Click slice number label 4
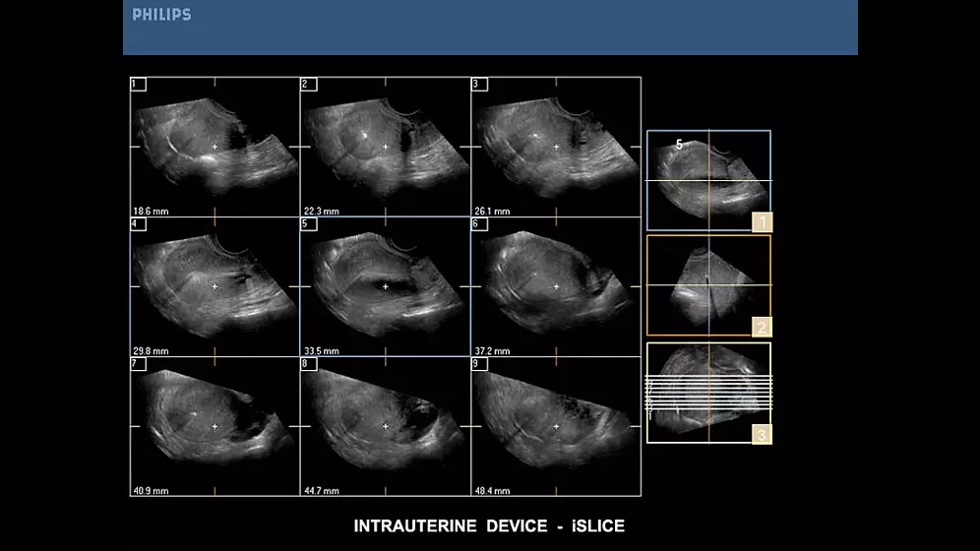This screenshot has height=551, width=980. click(x=138, y=224)
